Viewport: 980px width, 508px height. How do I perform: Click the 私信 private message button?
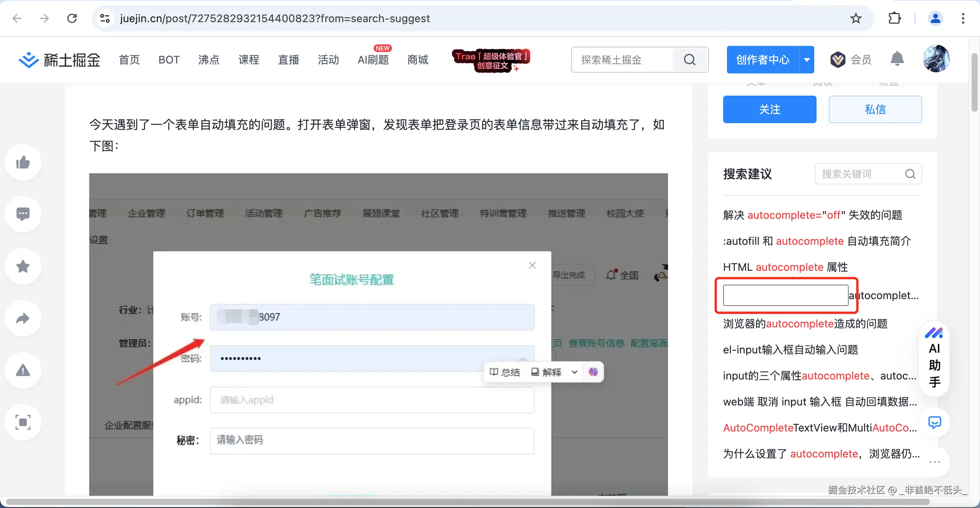pos(875,109)
